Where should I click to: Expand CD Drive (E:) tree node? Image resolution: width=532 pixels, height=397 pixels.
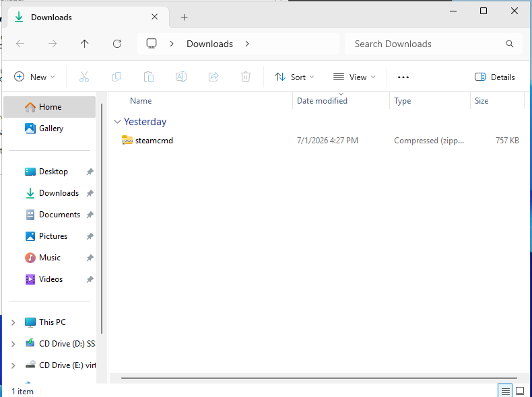pyautogui.click(x=13, y=365)
